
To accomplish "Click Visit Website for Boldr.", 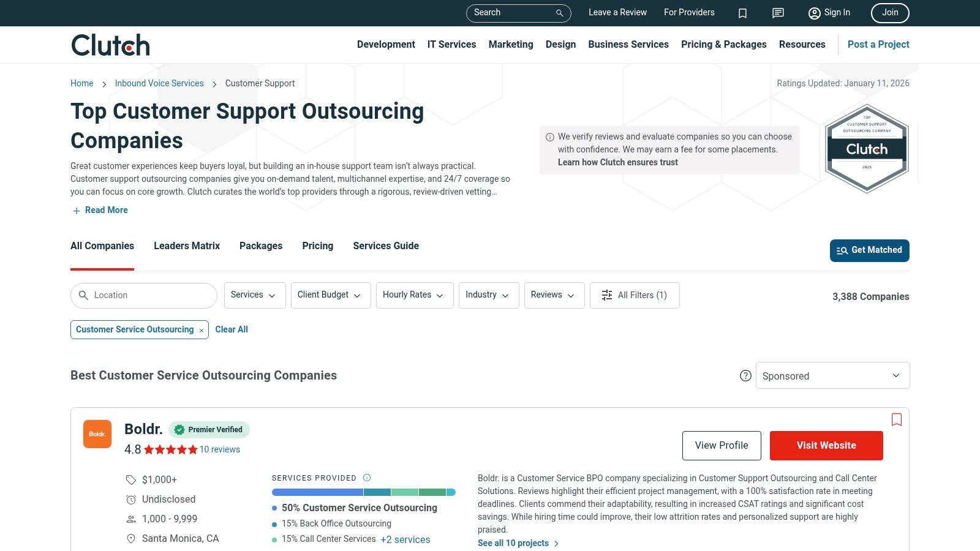I will tap(826, 446).
